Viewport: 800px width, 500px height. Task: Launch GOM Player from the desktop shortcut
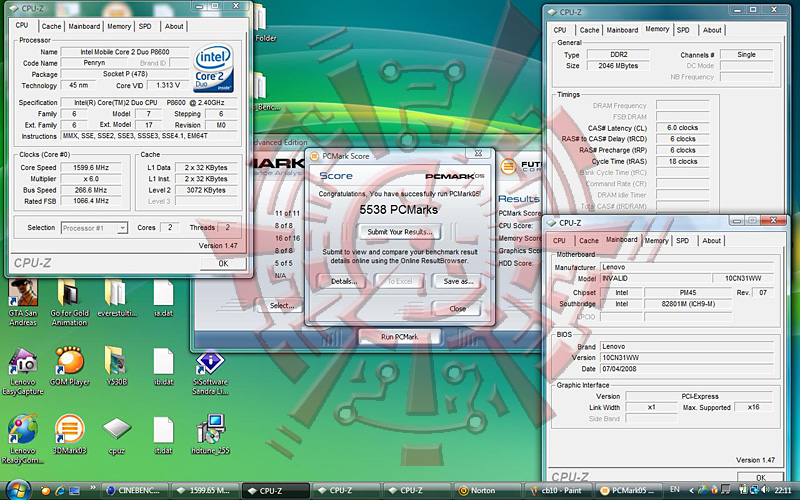pos(70,366)
